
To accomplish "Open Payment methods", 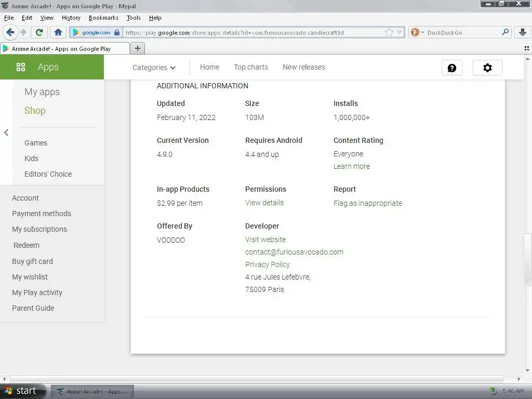I will click(x=42, y=214).
